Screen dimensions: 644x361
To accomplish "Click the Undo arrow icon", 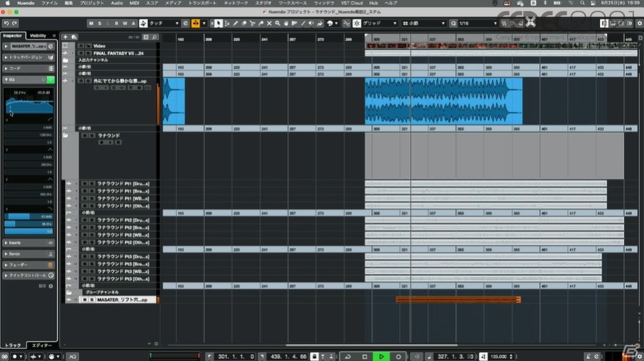I will tap(6, 23).
